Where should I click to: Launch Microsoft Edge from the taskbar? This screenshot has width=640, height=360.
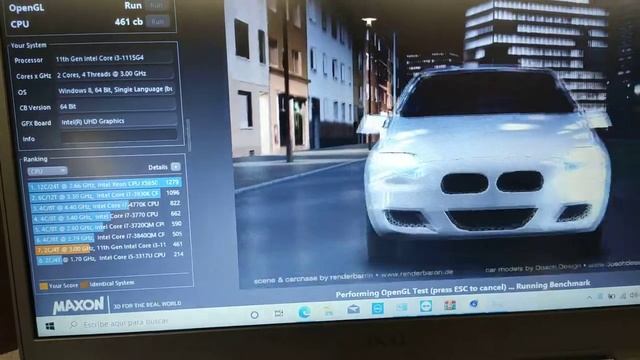click(x=304, y=312)
